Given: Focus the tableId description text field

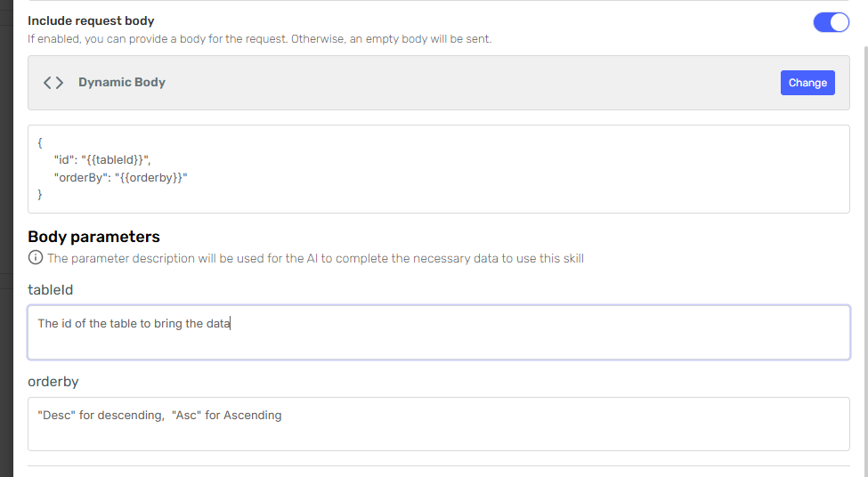Looking at the screenshot, I should [534, 338].
